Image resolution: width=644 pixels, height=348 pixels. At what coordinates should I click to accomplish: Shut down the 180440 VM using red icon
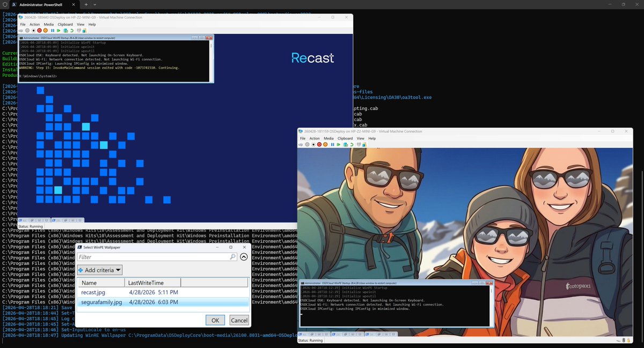[x=39, y=30]
